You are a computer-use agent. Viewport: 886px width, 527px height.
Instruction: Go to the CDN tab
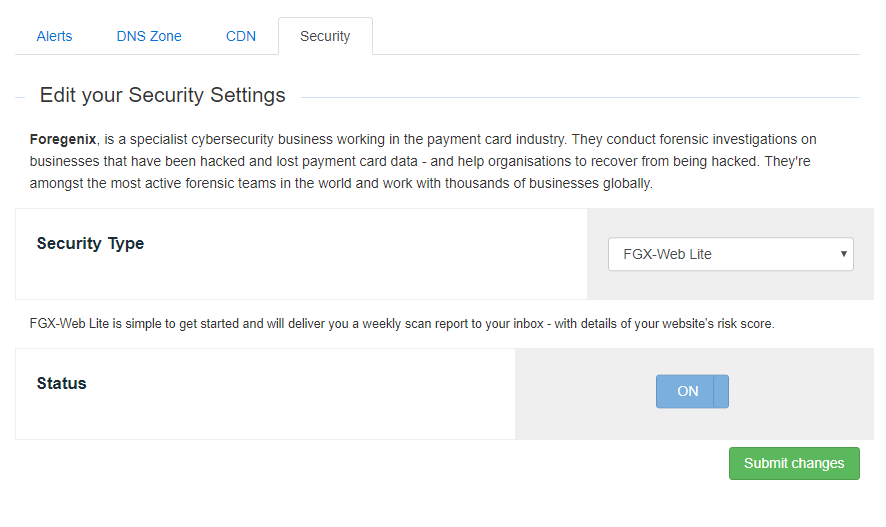pyautogui.click(x=241, y=36)
